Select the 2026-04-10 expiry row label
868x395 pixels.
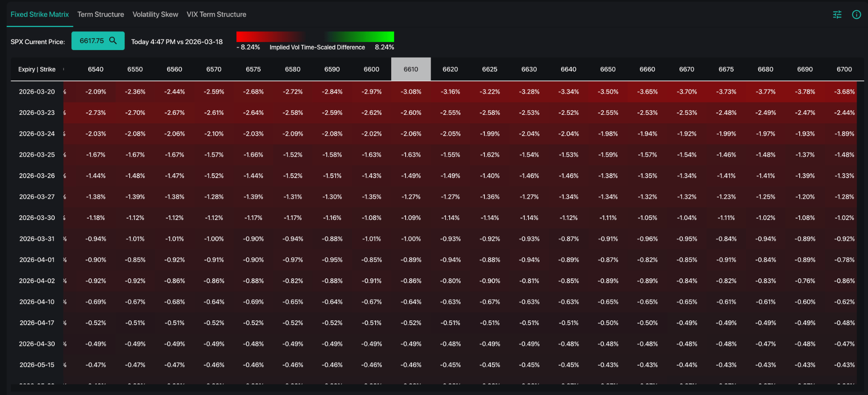point(37,302)
